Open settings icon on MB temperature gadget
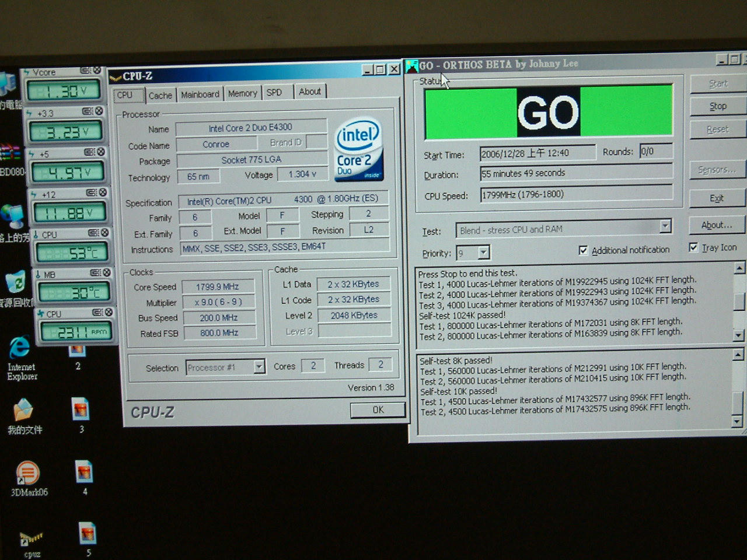 (95, 272)
